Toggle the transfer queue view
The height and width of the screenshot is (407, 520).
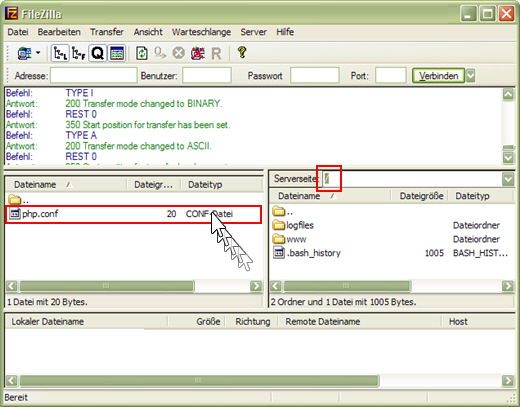coord(98,53)
